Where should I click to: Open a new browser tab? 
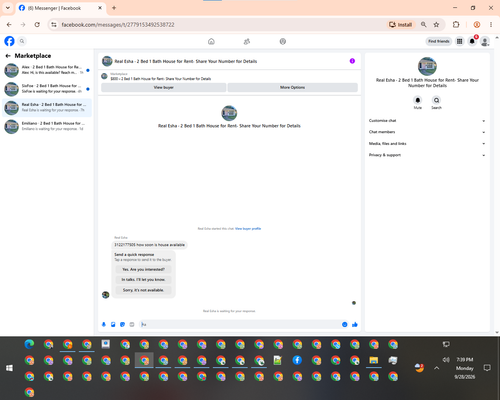pos(114,8)
